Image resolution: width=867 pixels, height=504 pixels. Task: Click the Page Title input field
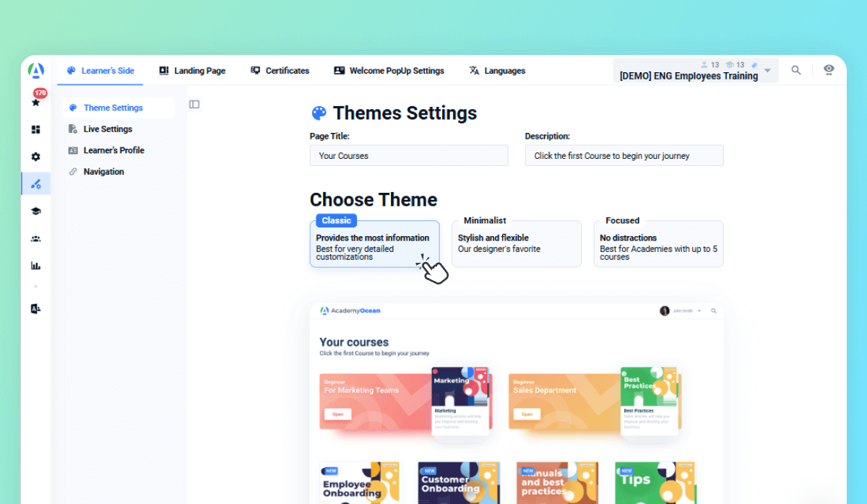(x=408, y=156)
